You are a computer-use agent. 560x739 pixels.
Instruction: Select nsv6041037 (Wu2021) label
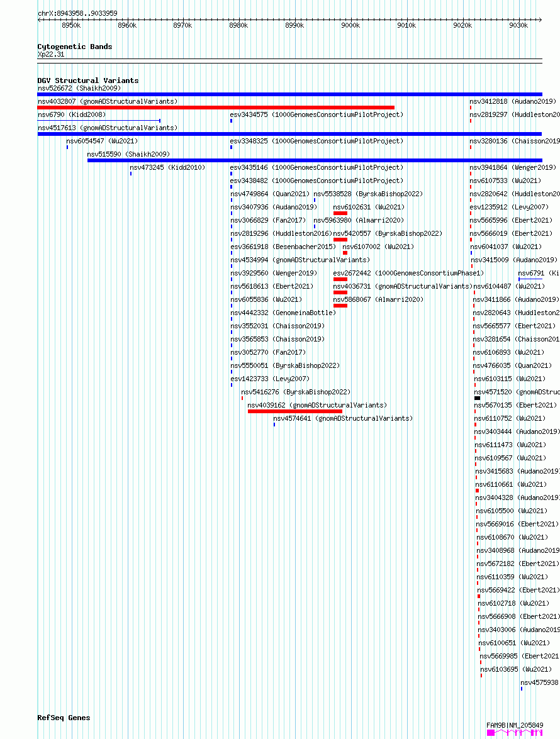pos(507,247)
